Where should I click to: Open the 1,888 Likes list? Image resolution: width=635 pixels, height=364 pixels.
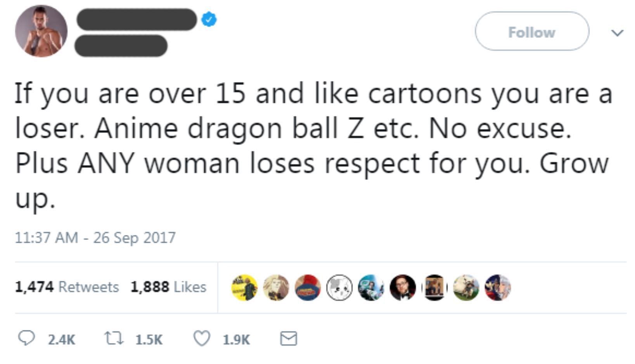click(168, 287)
